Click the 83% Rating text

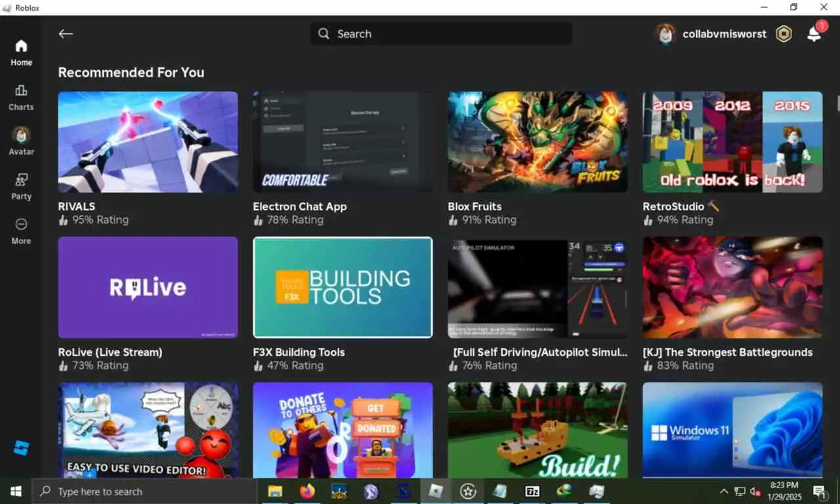pos(685,366)
